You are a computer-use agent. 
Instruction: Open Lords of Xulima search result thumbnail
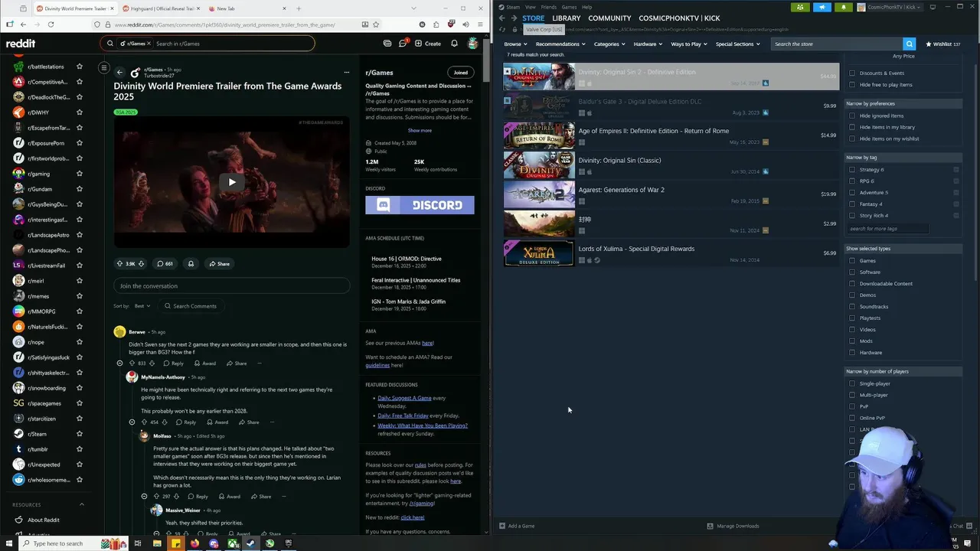(x=539, y=253)
